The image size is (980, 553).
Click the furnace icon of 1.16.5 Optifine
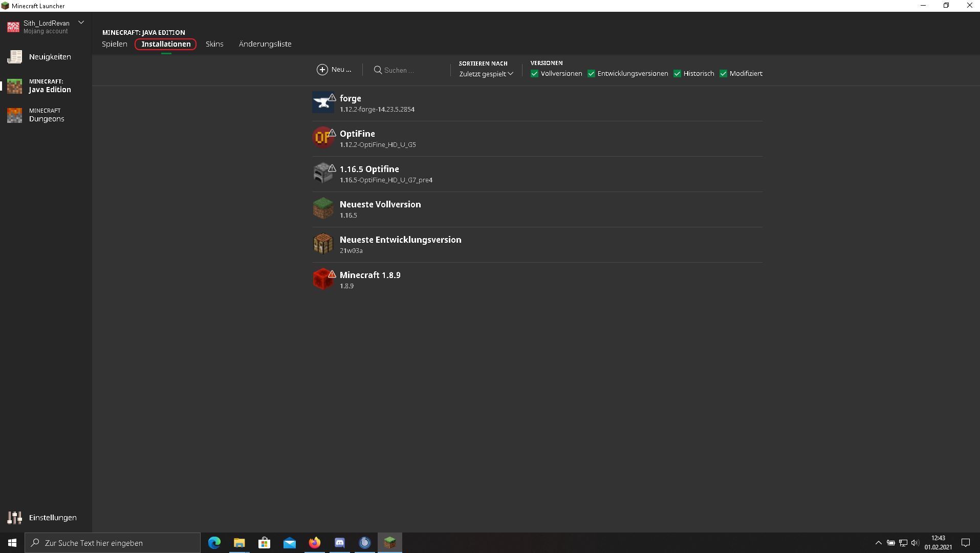pyautogui.click(x=323, y=173)
